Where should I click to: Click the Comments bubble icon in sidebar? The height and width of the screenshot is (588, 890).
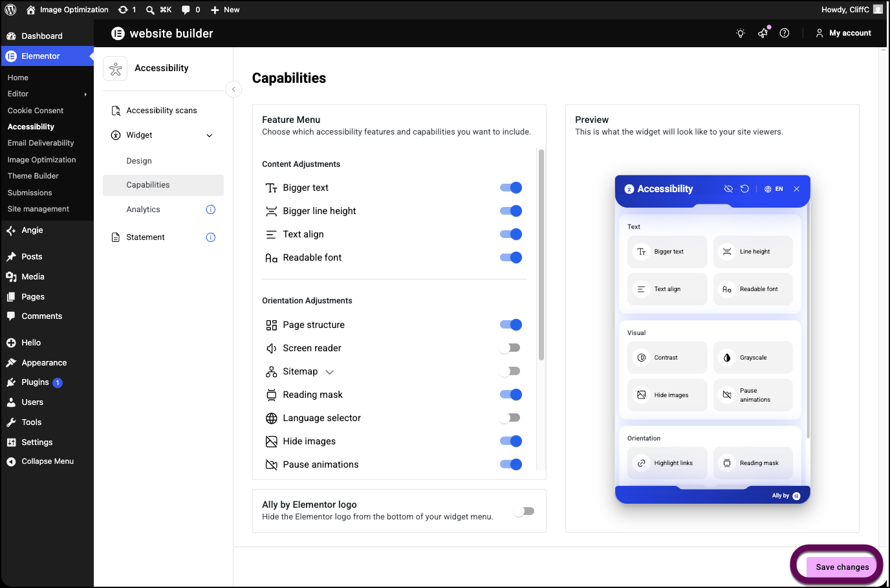(x=11, y=316)
